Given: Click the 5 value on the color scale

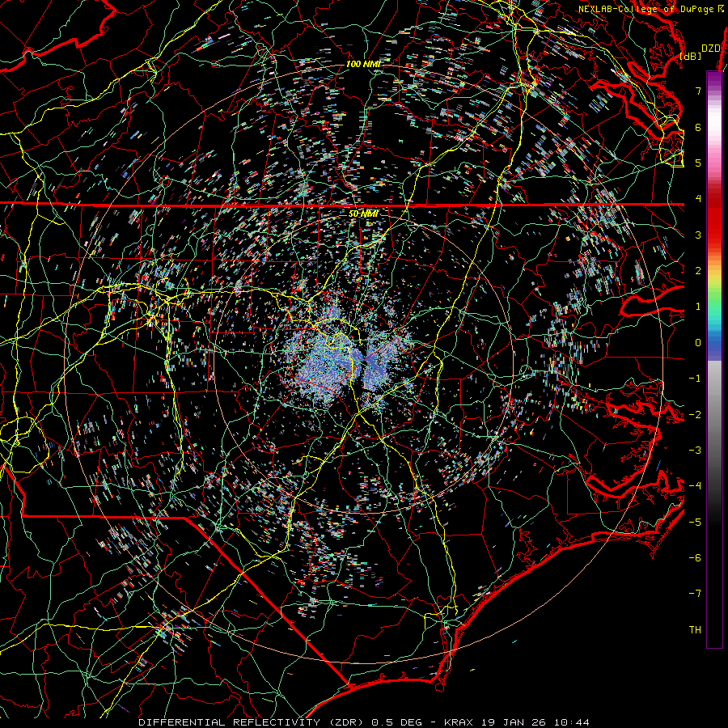Looking at the screenshot, I should point(698,163).
